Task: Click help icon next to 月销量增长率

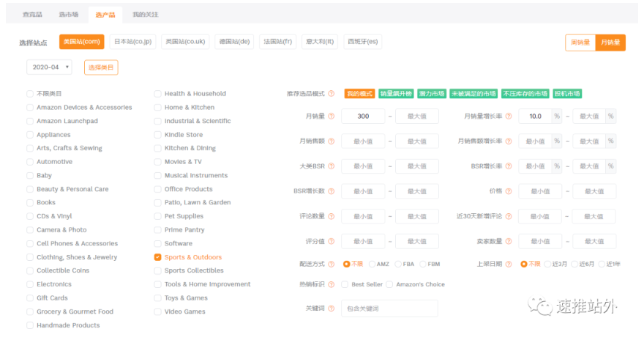Action: pyautogui.click(x=509, y=117)
